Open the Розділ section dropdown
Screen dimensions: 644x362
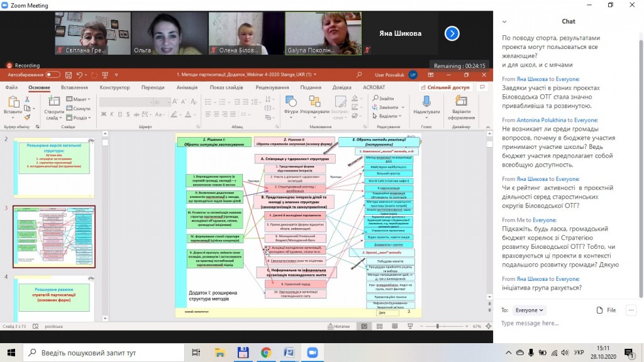pos(79,118)
